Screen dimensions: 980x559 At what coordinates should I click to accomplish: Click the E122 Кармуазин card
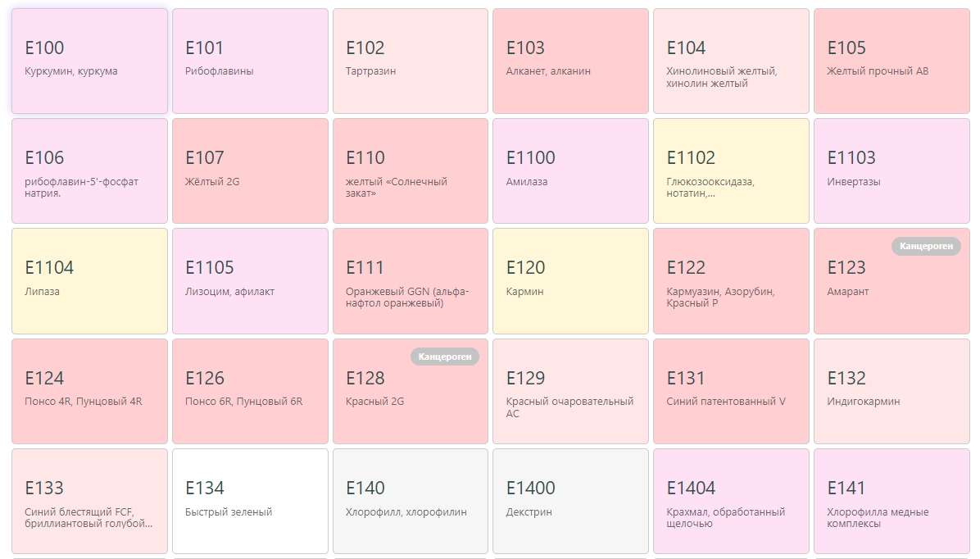[730, 280]
